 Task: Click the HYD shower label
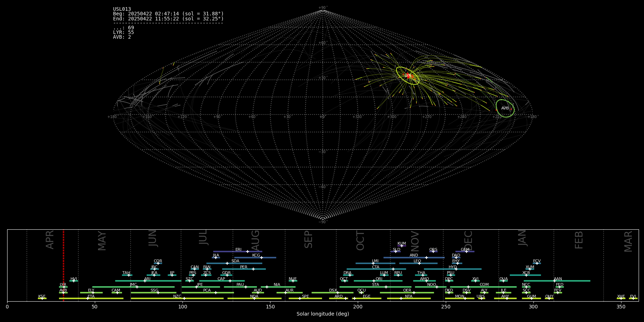click(x=453, y=267)
